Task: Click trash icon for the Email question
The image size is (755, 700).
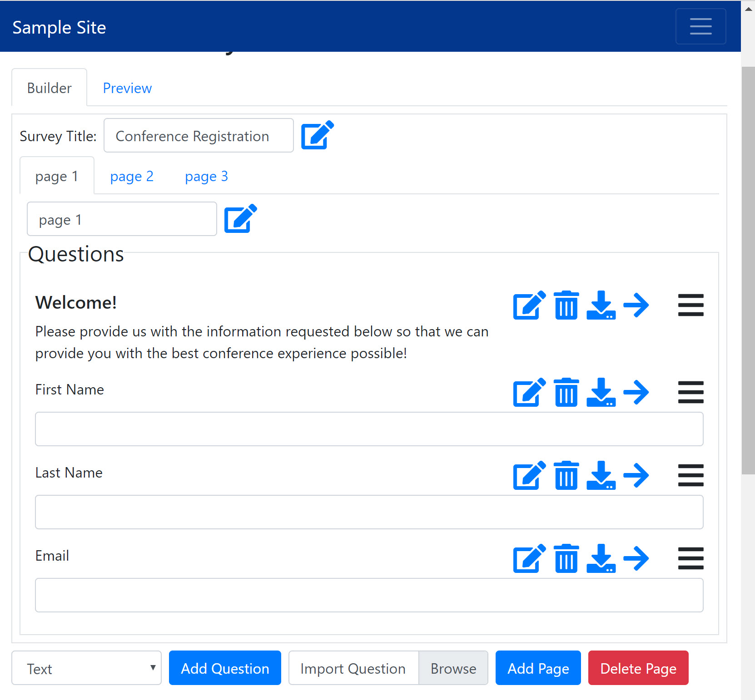Action: pyautogui.click(x=566, y=558)
